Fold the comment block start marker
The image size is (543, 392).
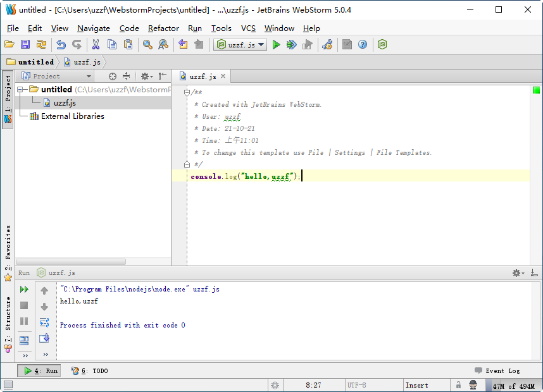187,92
